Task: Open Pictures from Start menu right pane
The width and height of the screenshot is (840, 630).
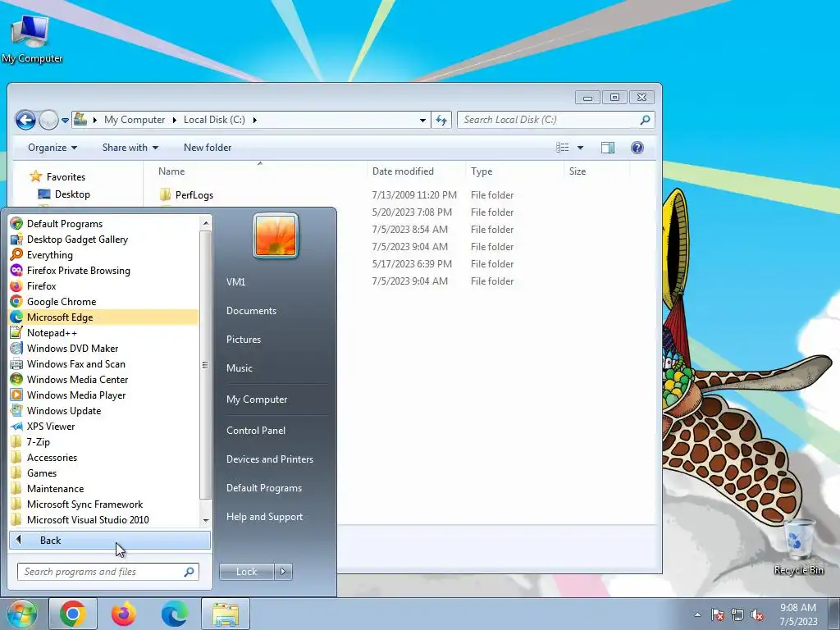Action: (x=243, y=340)
